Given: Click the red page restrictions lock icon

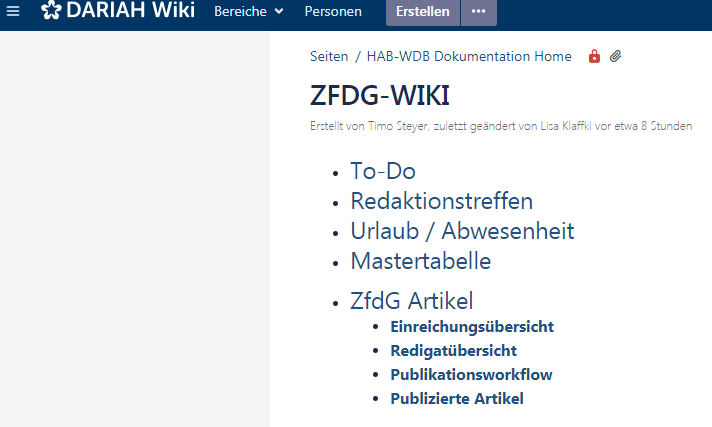Looking at the screenshot, I should (594, 57).
